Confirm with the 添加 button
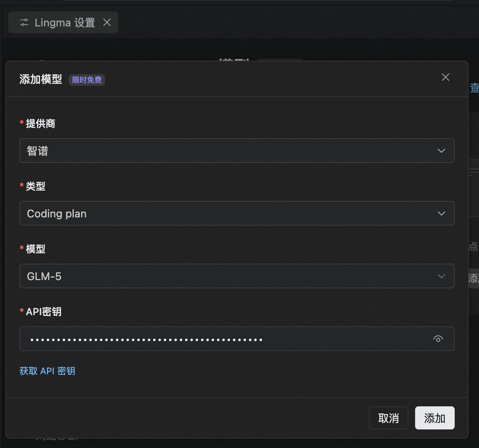The width and height of the screenshot is (479, 448). pyautogui.click(x=434, y=418)
